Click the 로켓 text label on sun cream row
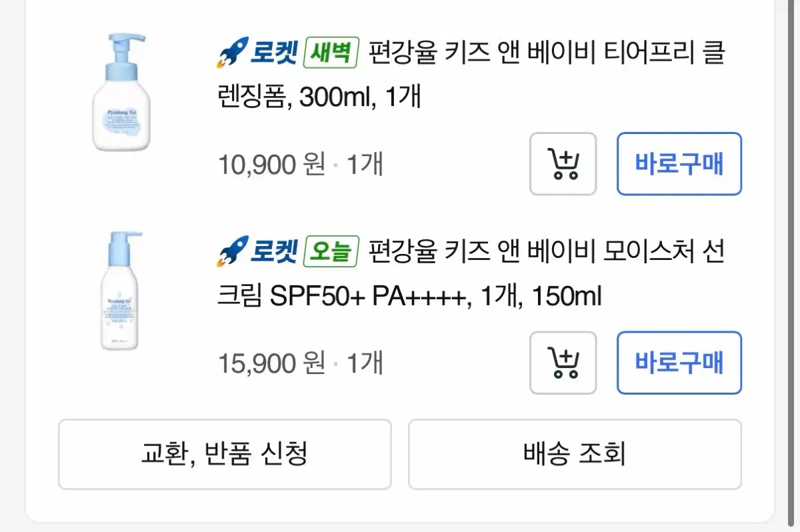The image size is (800, 532). [x=273, y=252]
